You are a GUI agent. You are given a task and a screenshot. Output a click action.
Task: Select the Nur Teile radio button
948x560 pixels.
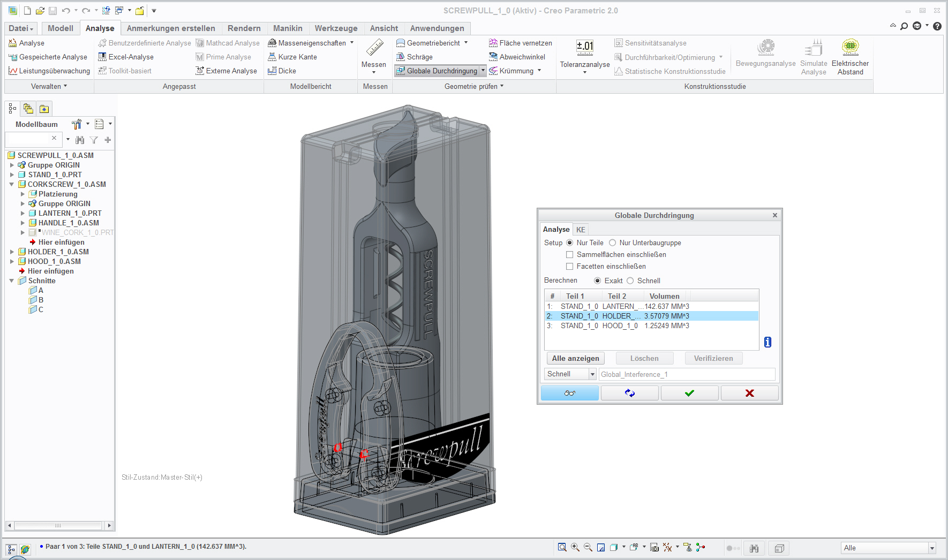pos(570,243)
